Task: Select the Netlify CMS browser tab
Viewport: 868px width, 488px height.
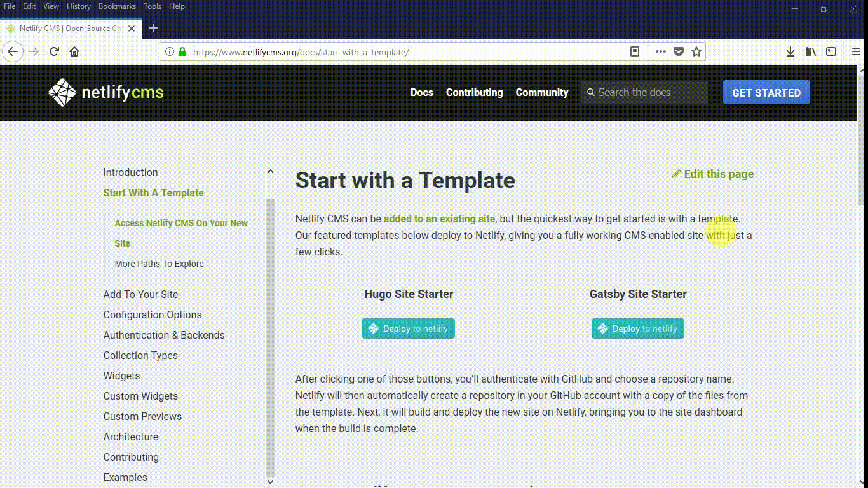Action: pyautogui.click(x=71, y=29)
